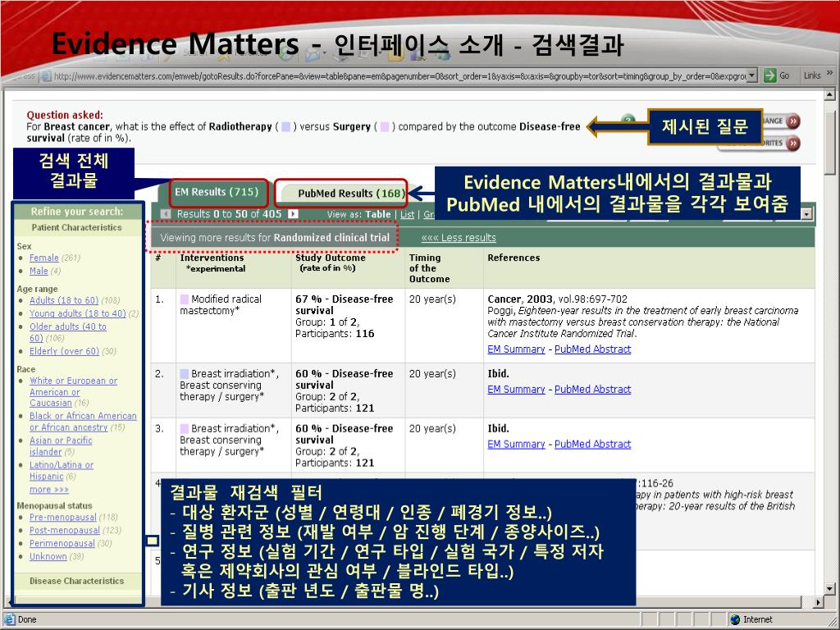Click the red arrow on the Favorites button
Screen dimensions: 840x630
tap(793, 143)
